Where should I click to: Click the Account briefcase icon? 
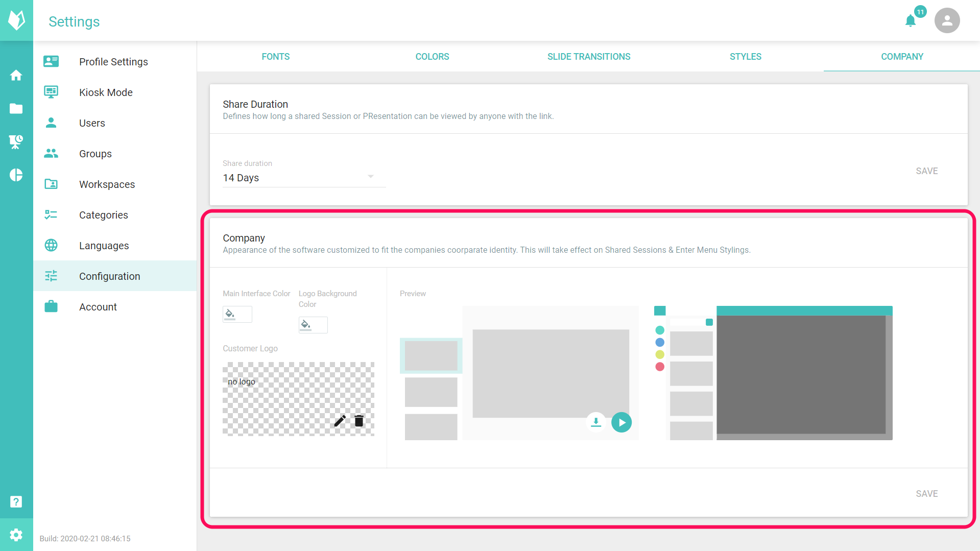(51, 306)
